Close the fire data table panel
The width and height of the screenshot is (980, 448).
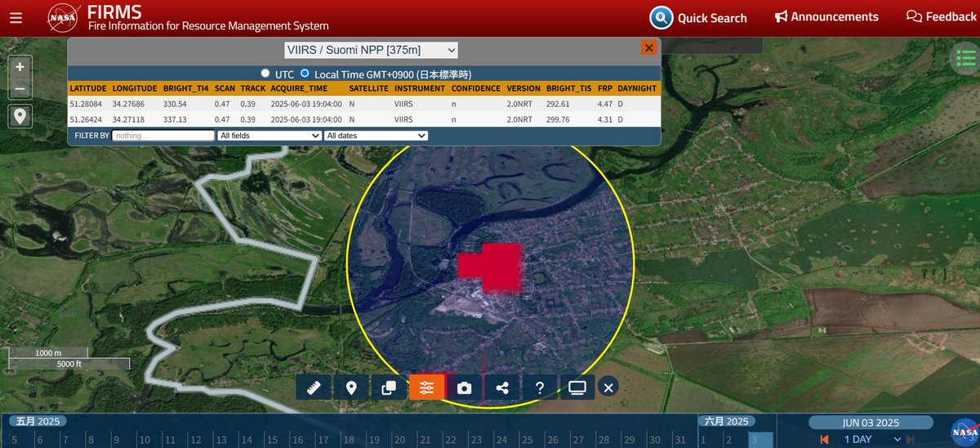coord(649,47)
